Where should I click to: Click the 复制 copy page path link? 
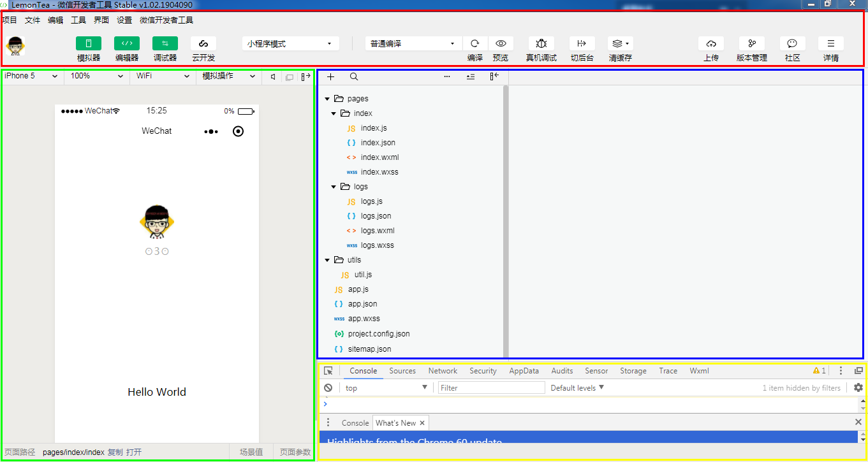[115, 452]
